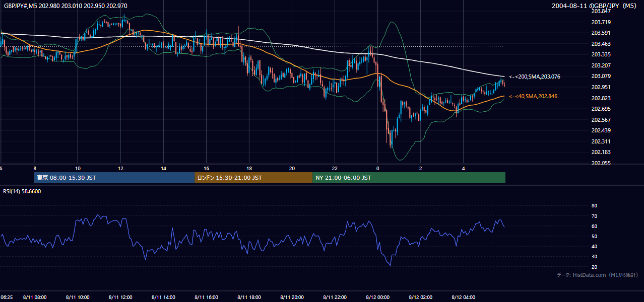This screenshot has height=302, width=644.
Task: Click the 2004-08-11 GBP/JPY (M5) chart title
Action: pos(595,6)
